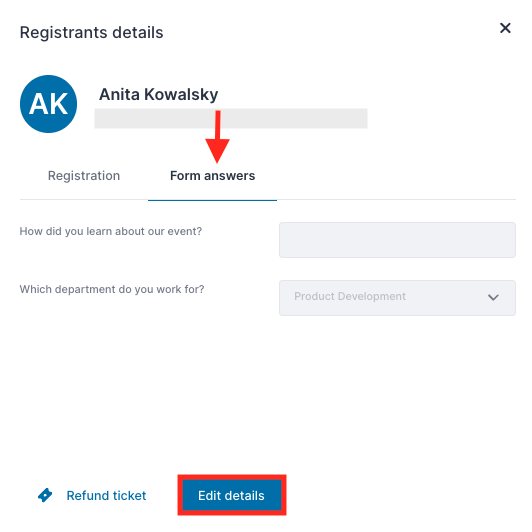Click 'Which department do you work for?' label

(x=112, y=289)
